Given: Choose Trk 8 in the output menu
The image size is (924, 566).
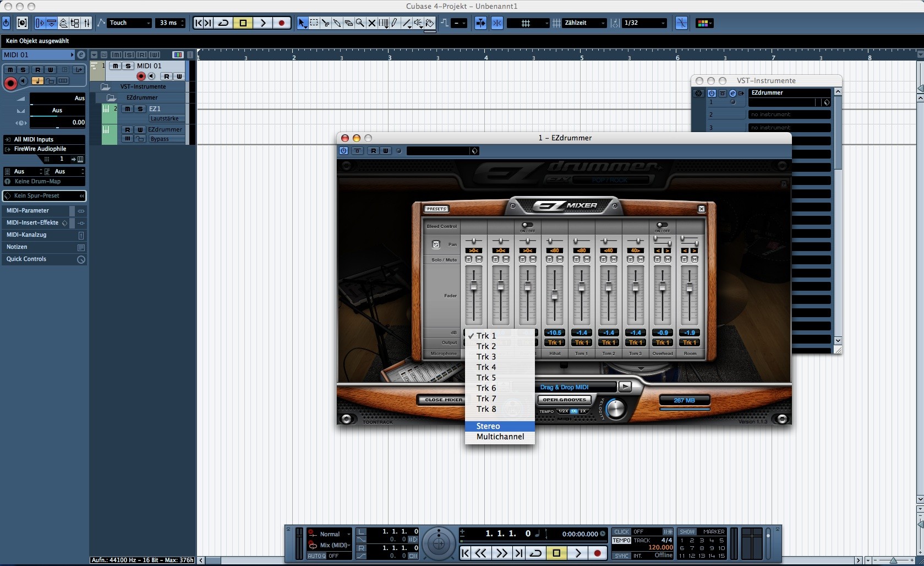Looking at the screenshot, I should [500, 409].
